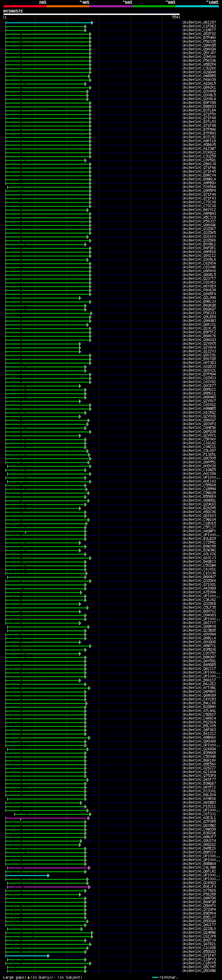
Task: Click the white query sequence bar
Action: (x=92, y=15)
